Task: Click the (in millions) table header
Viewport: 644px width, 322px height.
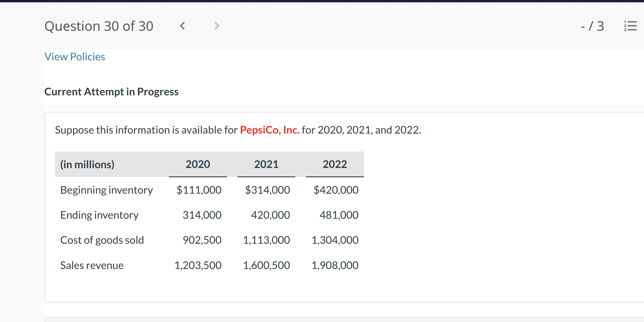Action: [87, 165]
